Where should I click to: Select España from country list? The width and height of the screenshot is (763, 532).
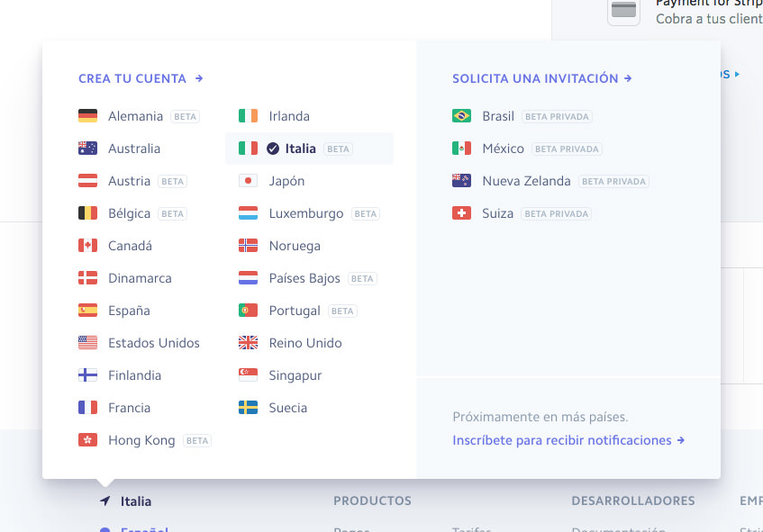coord(129,311)
